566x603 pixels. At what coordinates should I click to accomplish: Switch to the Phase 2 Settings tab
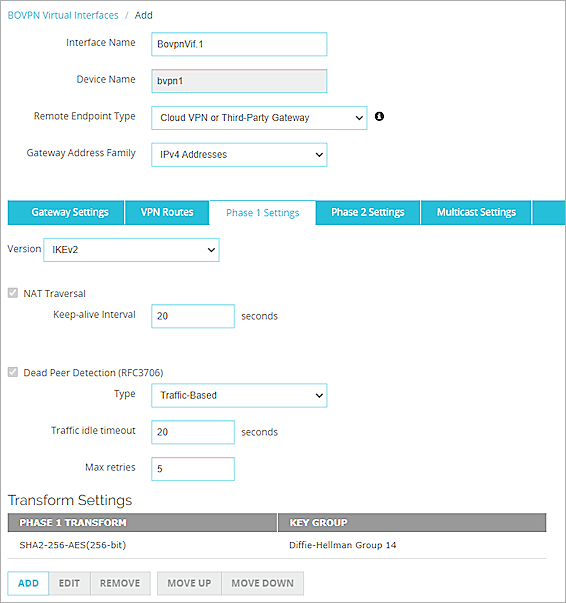(x=368, y=212)
